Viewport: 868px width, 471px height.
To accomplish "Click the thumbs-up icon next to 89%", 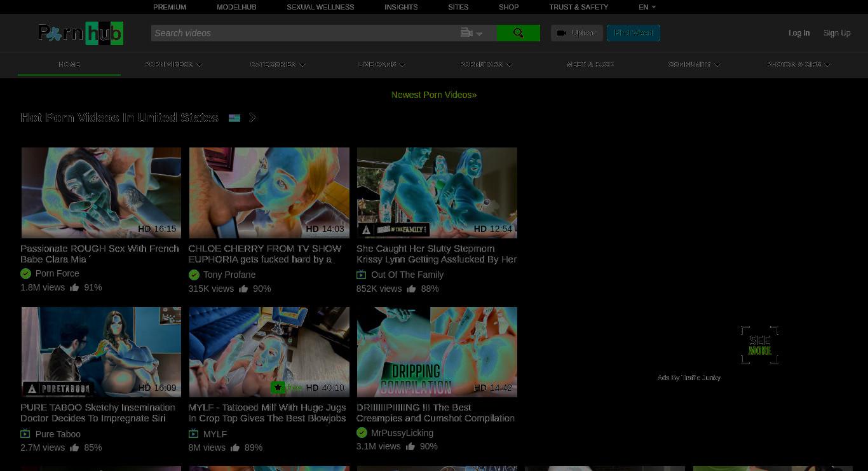I will [x=235, y=447].
